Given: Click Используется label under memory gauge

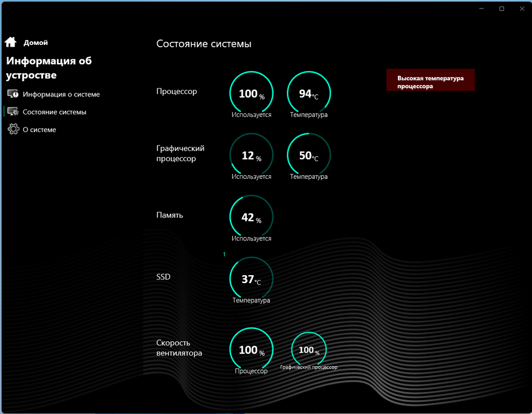Looking at the screenshot, I should 251,238.
